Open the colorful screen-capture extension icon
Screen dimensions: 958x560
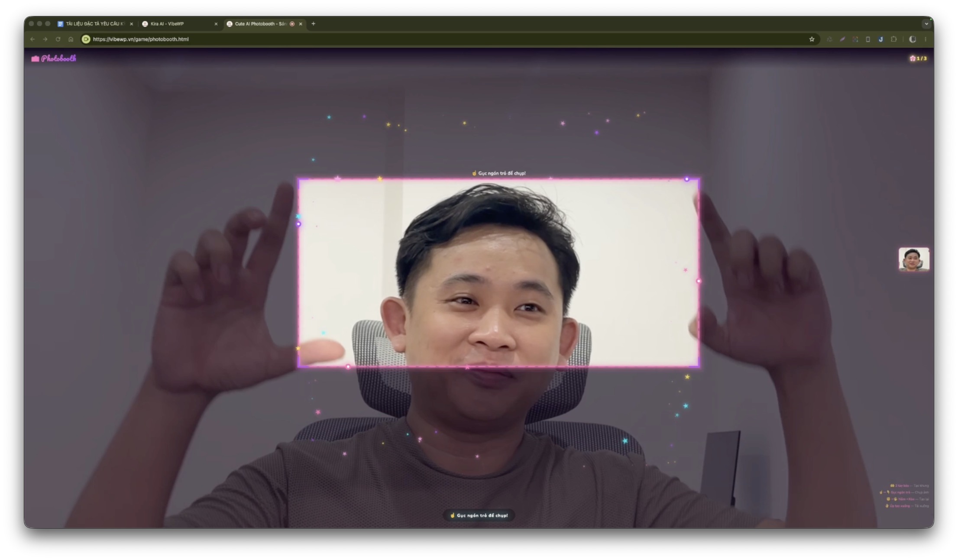pyautogui.click(x=855, y=39)
